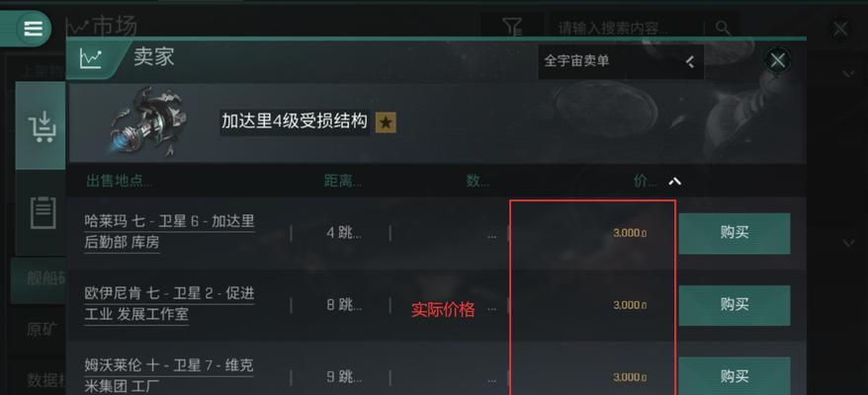This screenshot has height=395, width=868.
Task: Click 购买 for 哈莱玛 七 listing
Action: coord(734,233)
